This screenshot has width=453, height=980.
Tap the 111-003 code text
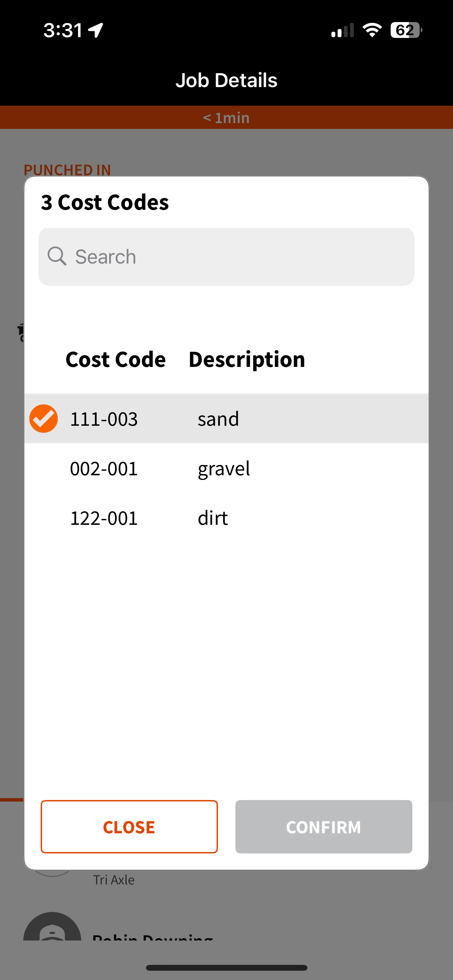tap(104, 419)
